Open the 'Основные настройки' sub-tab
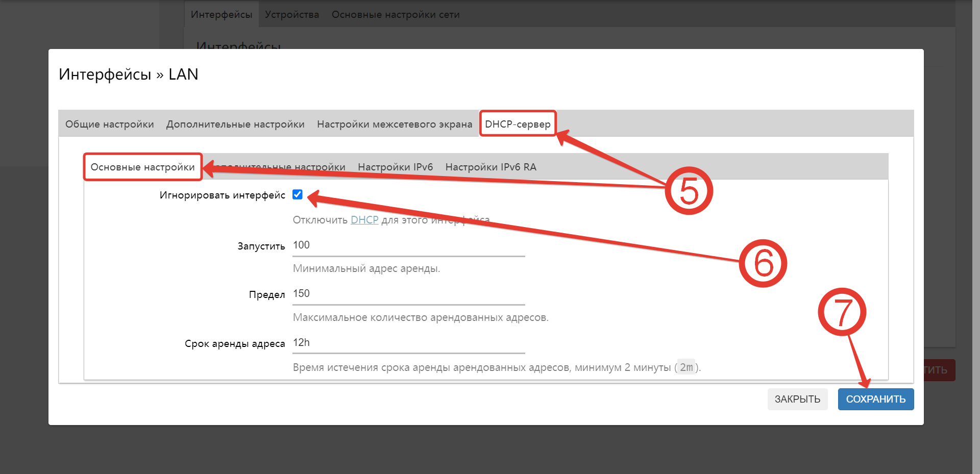The image size is (980, 474). tap(142, 166)
